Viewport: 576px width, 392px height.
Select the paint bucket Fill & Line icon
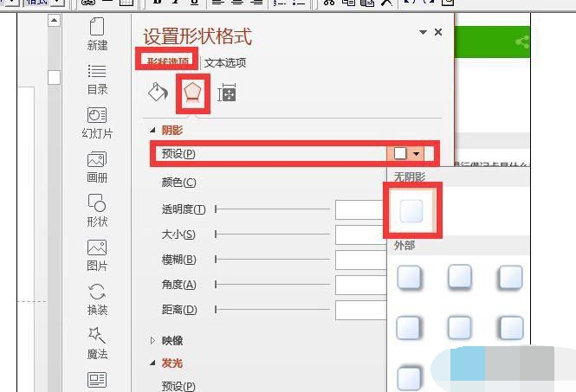click(158, 93)
